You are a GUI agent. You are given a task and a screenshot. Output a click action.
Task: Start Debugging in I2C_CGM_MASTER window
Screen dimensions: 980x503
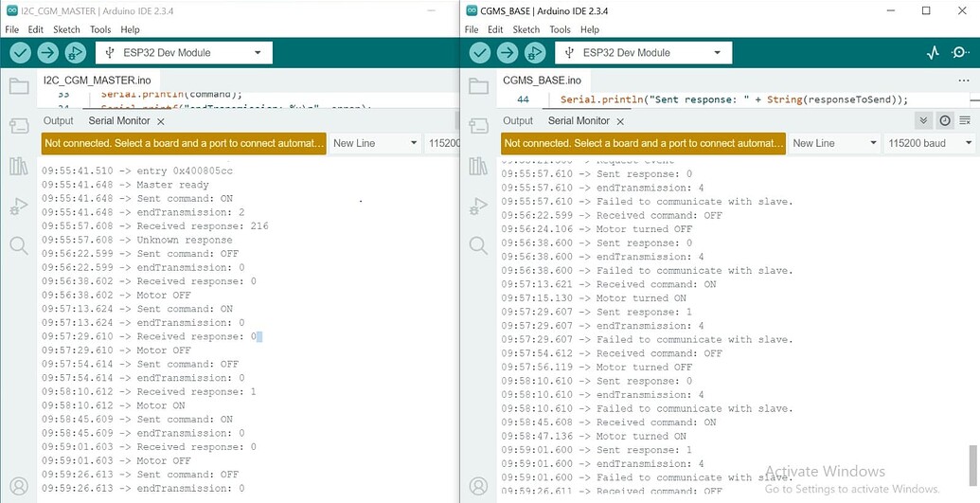[x=76, y=52]
